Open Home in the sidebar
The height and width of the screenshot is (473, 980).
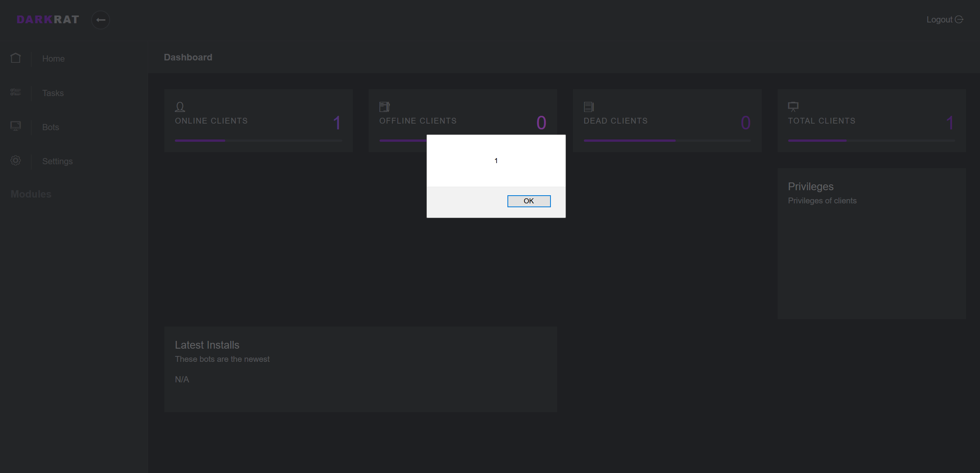[53, 59]
